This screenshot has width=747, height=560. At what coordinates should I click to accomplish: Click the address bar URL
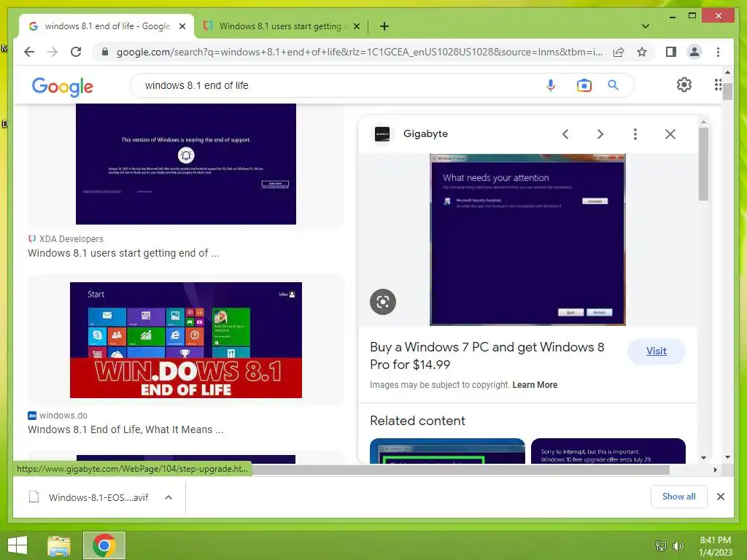click(360, 52)
